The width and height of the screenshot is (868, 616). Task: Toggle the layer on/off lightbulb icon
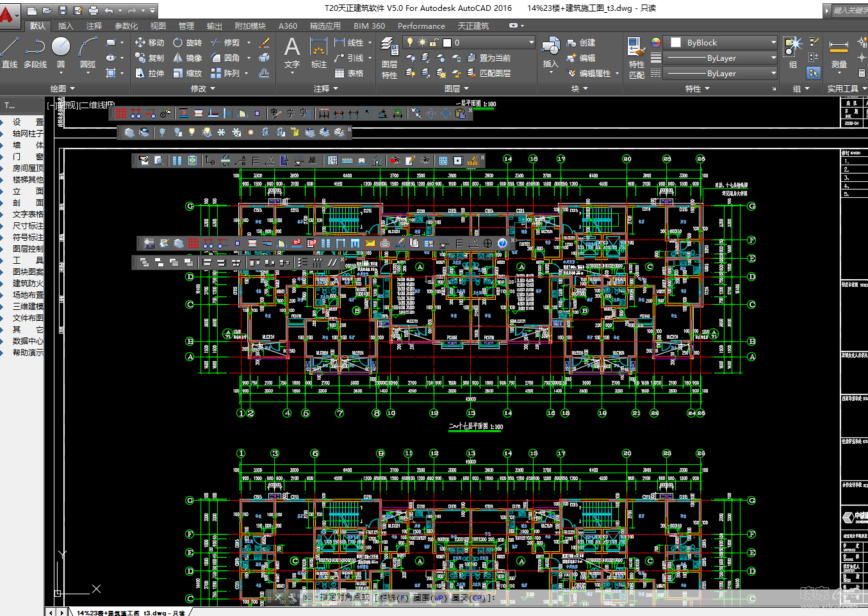tap(410, 42)
